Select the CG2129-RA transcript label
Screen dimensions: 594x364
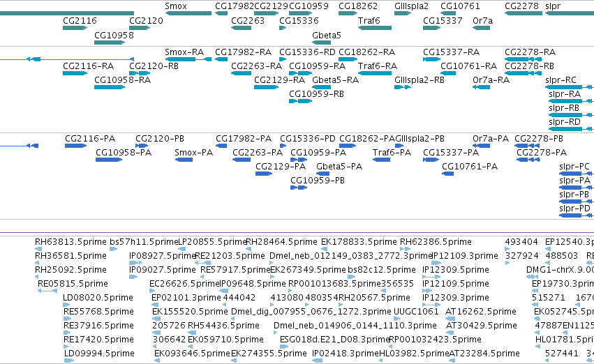(x=280, y=80)
